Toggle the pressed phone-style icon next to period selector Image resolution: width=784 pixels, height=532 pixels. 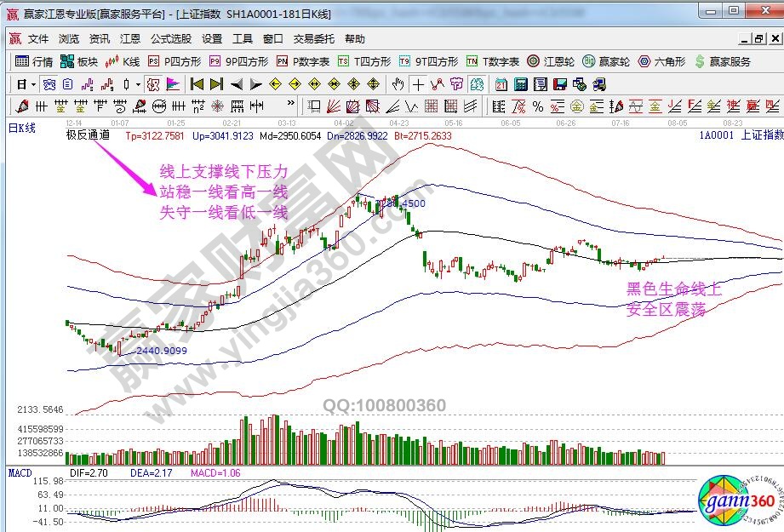[x=49, y=84]
